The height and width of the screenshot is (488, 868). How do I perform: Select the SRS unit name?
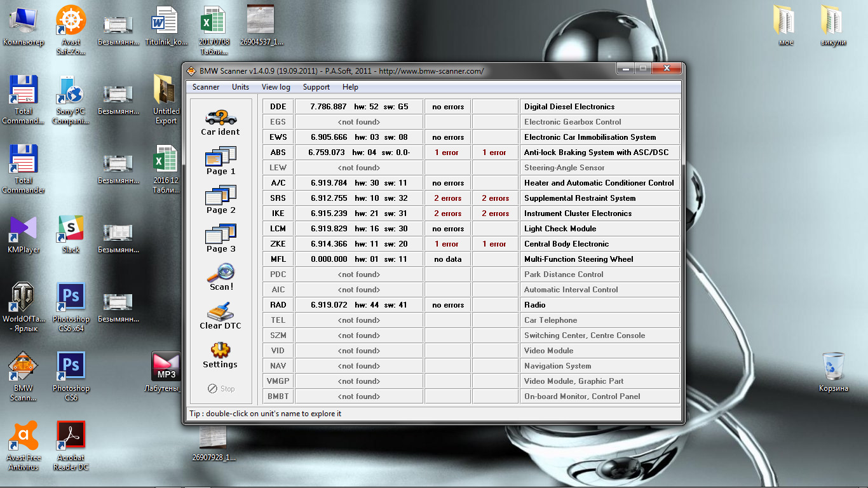278,198
